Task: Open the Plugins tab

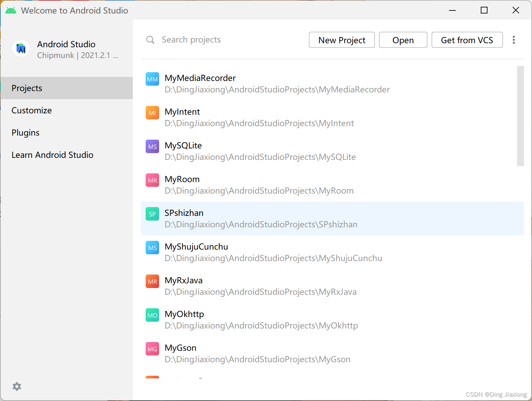Action: [x=67, y=133]
